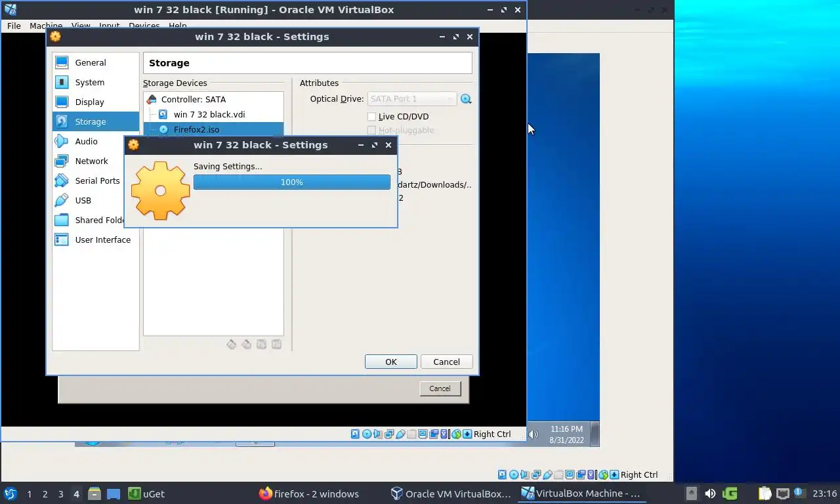Click the Saving Settings progress bar
840x504 pixels.
pos(292,182)
